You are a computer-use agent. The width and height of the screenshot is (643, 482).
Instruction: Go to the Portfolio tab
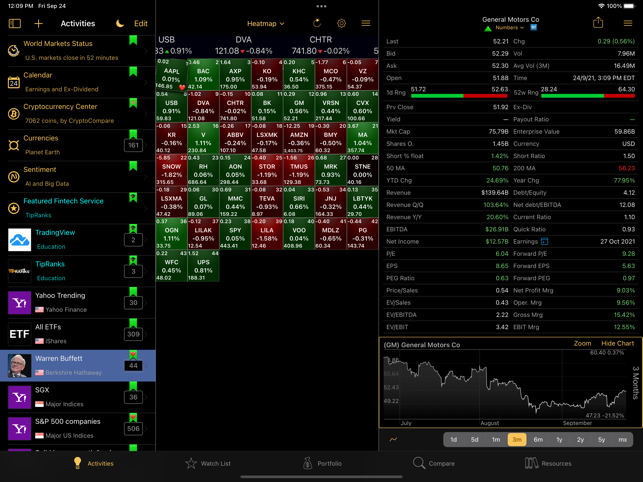[322, 464]
